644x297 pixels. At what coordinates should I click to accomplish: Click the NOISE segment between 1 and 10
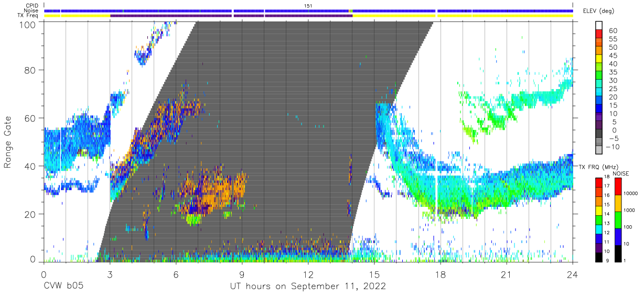coord(617,252)
